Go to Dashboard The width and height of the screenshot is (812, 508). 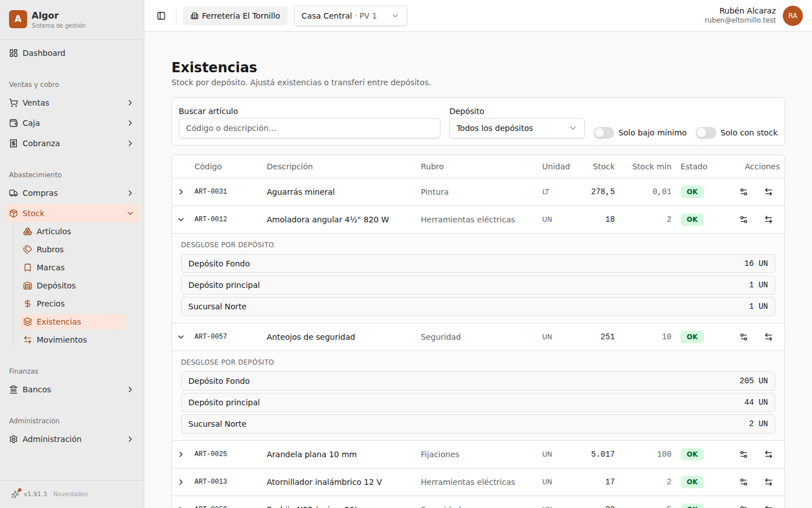[x=72, y=53]
